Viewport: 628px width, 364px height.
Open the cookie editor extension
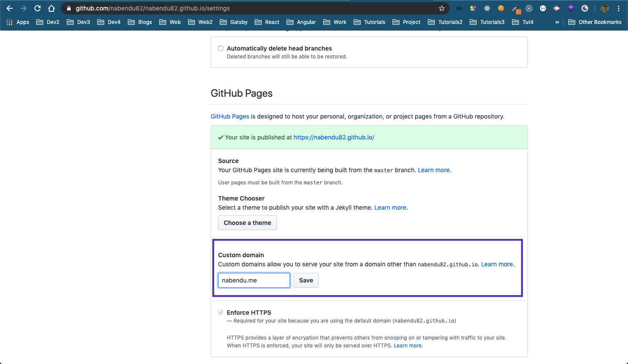501,8
